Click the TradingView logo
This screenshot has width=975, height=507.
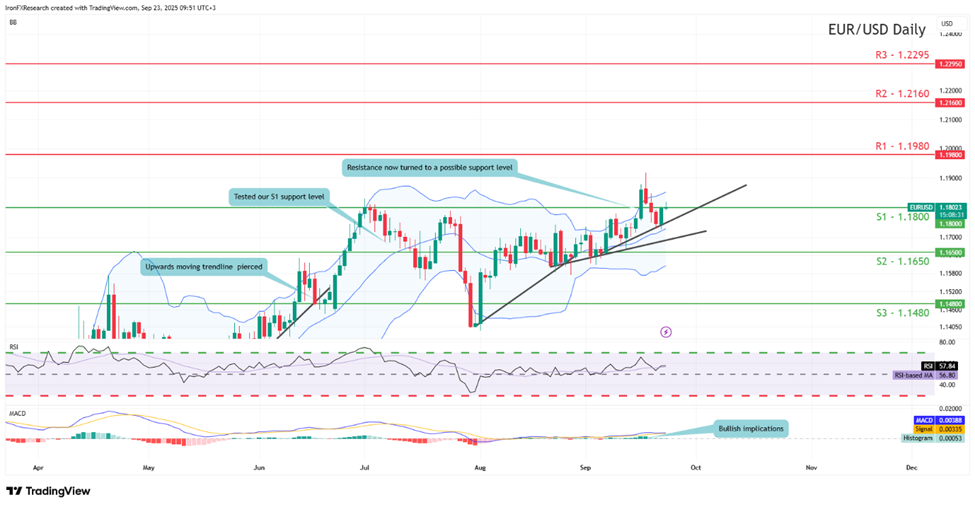48,491
